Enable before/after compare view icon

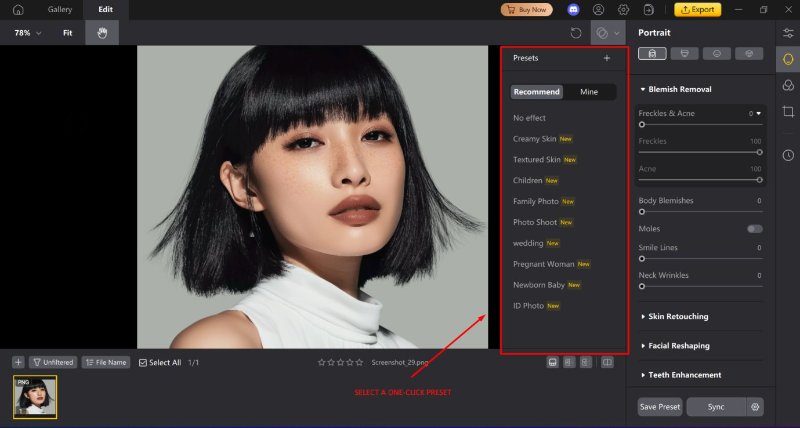pyautogui.click(x=607, y=362)
